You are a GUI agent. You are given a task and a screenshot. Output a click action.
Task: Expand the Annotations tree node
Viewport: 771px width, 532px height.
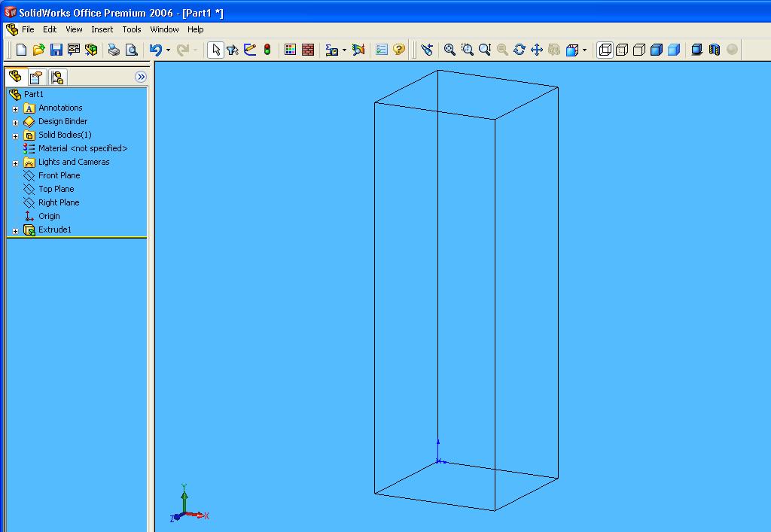(x=15, y=109)
